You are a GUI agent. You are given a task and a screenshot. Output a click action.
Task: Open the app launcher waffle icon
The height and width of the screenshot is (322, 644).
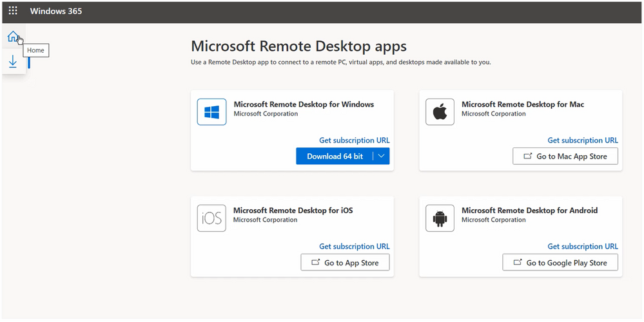[x=13, y=11]
